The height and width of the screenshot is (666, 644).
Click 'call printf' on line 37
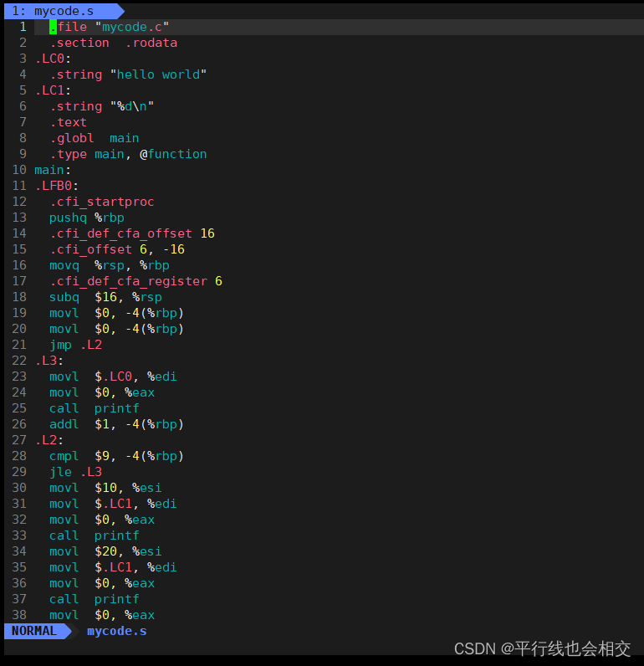pos(95,599)
